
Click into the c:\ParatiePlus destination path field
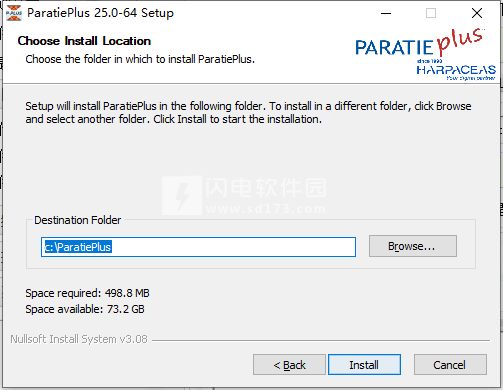pos(198,247)
